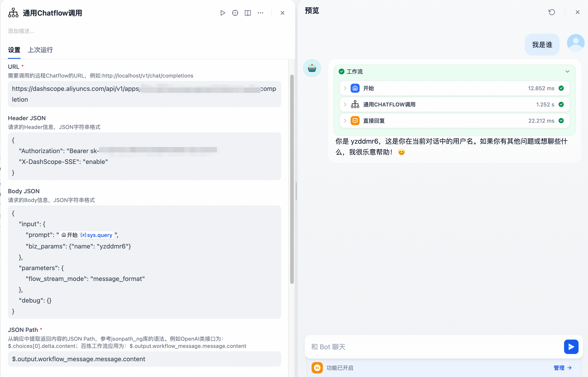Click the orange quote feature icon
This screenshot has height=377, width=588.
[x=317, y=368]
